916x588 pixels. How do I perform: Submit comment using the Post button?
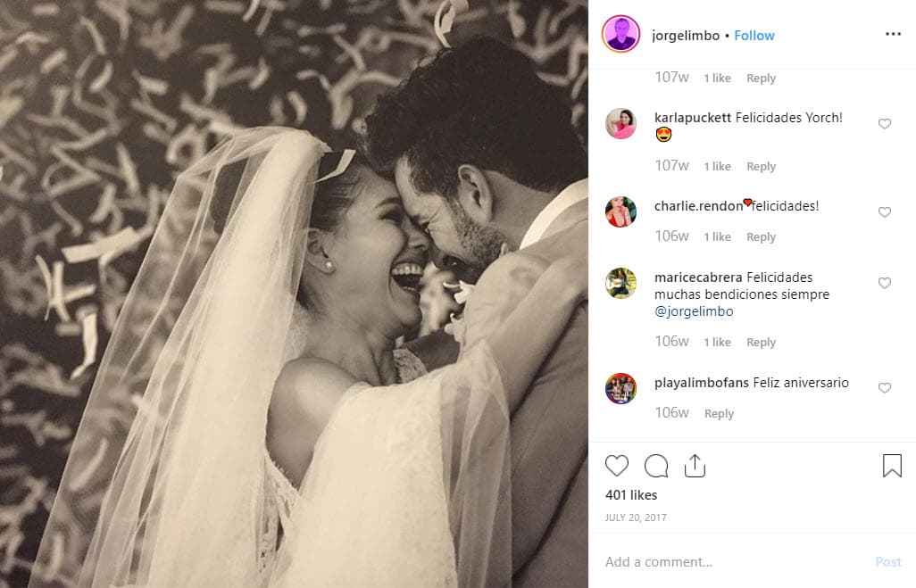[x=888, y=561]
